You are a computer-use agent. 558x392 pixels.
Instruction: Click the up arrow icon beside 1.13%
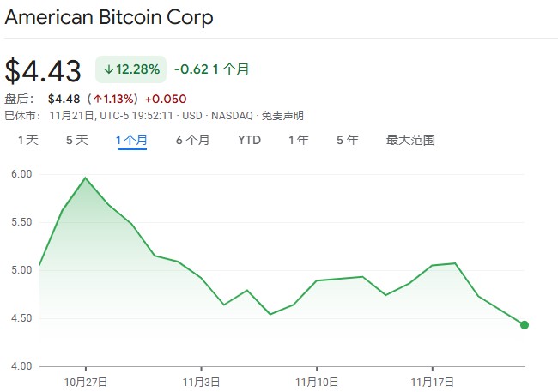click(99, 99)
